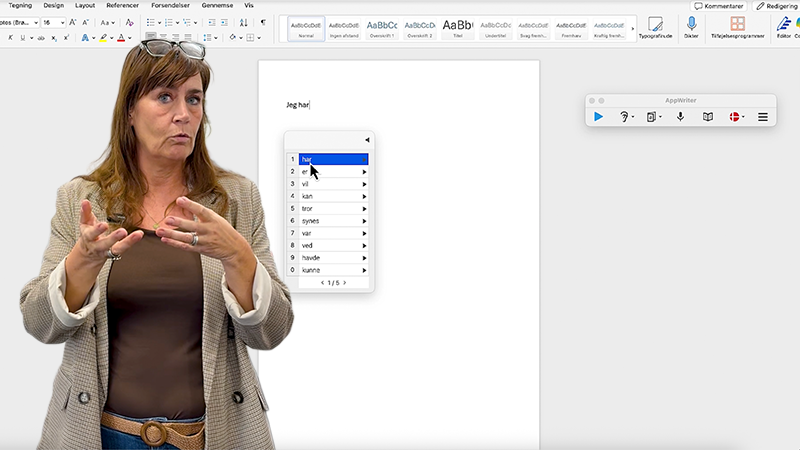Switch to the Layout ribbon tab

85,5
